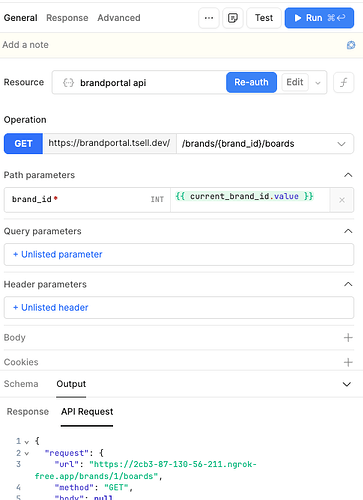Screen dimensions: 363x500
Task: Run the query with Run button
Action: tap(319, 18)
